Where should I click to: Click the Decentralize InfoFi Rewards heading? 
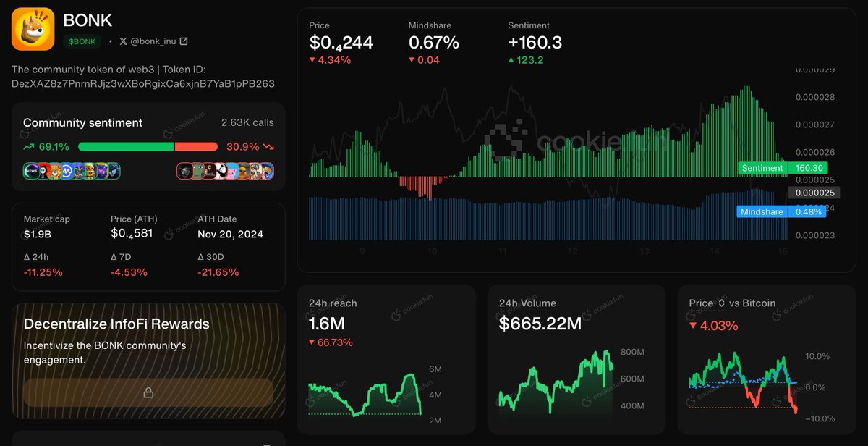[x=116, y=324]
